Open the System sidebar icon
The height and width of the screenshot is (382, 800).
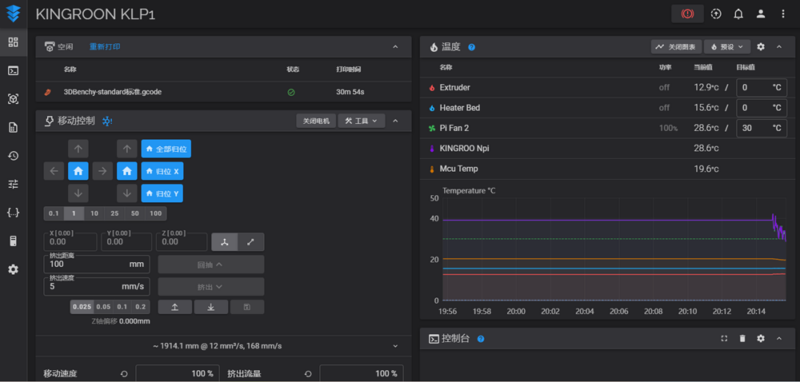click(x=13, y=241)
